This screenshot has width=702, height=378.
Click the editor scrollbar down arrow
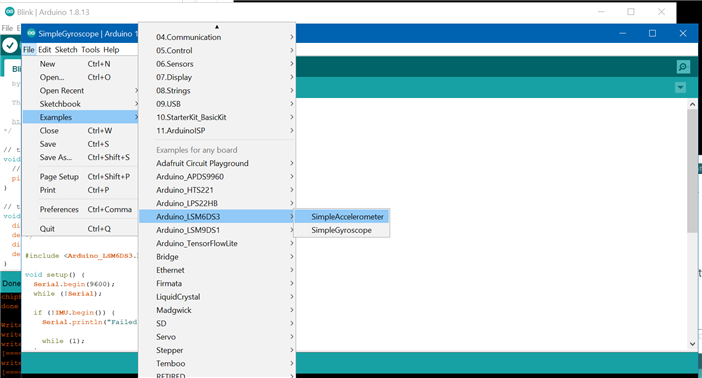point(692,344)
